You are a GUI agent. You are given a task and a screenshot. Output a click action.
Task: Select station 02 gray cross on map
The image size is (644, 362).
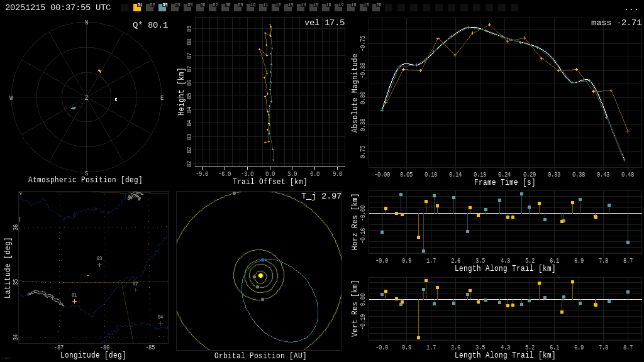[135, 290]
